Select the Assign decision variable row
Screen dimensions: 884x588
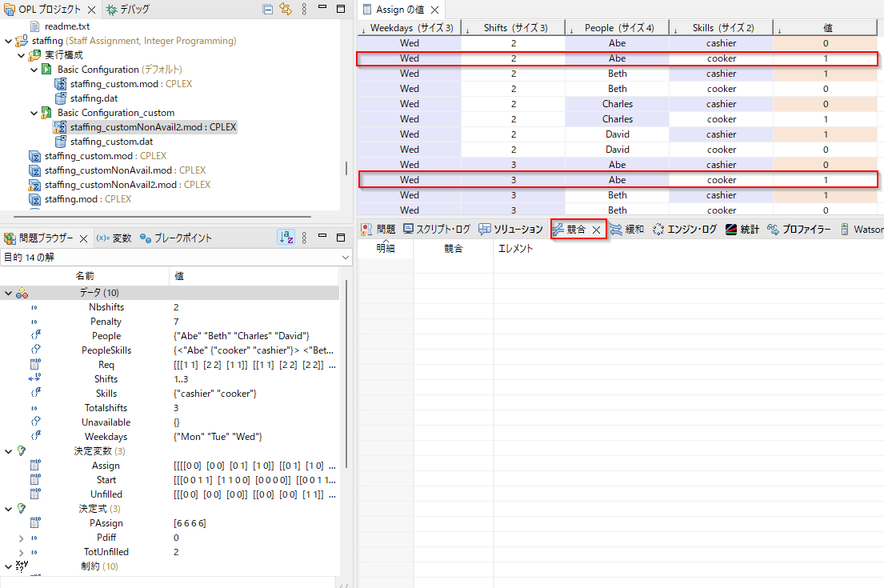coord(169,466)
